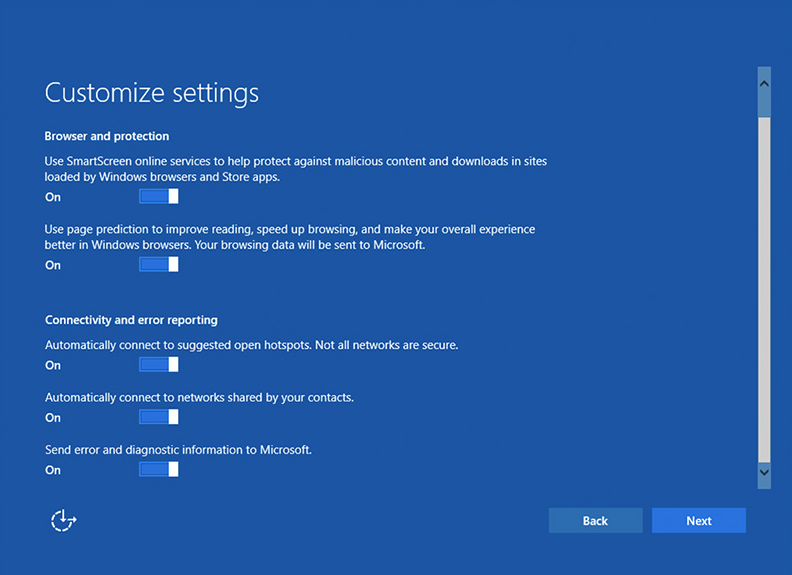Image resolution: width=792 pixels, height=575 pixels.
Task: Click the scrollbar up arrow
Action: 764,79
